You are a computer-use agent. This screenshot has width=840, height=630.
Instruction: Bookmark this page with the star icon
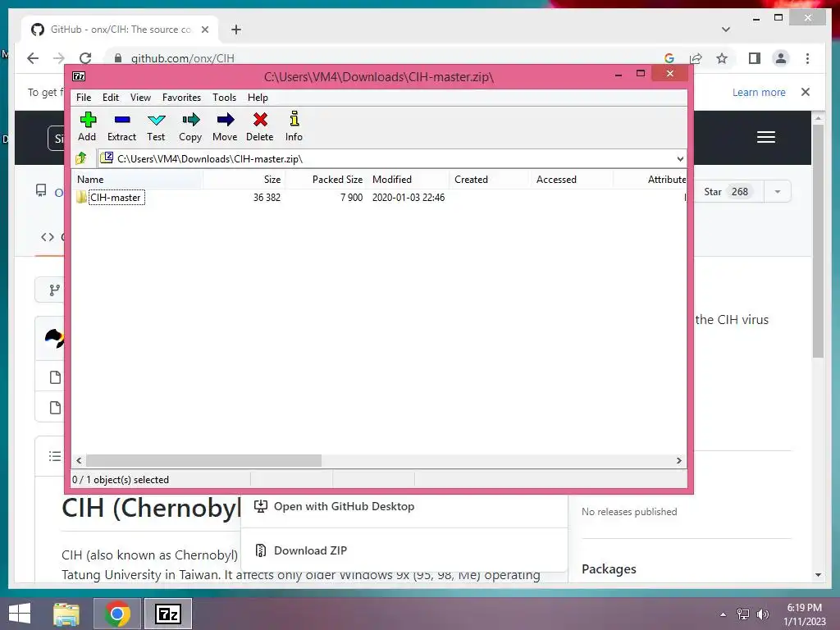click(x=722, y=58)
